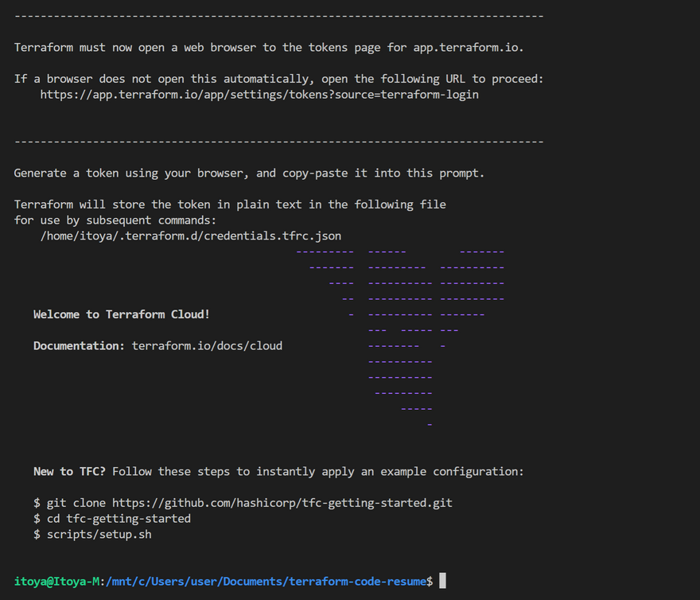Open the app.terraform.io tokens settings URL
Image resolution: width=700 pixels, height=600 pixels.
click(259, 95)
